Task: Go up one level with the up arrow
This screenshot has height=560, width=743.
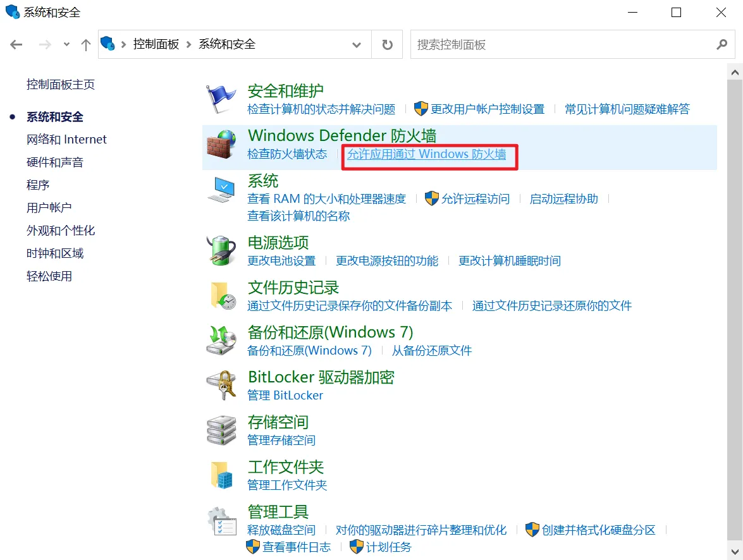Action: (86, 44)
